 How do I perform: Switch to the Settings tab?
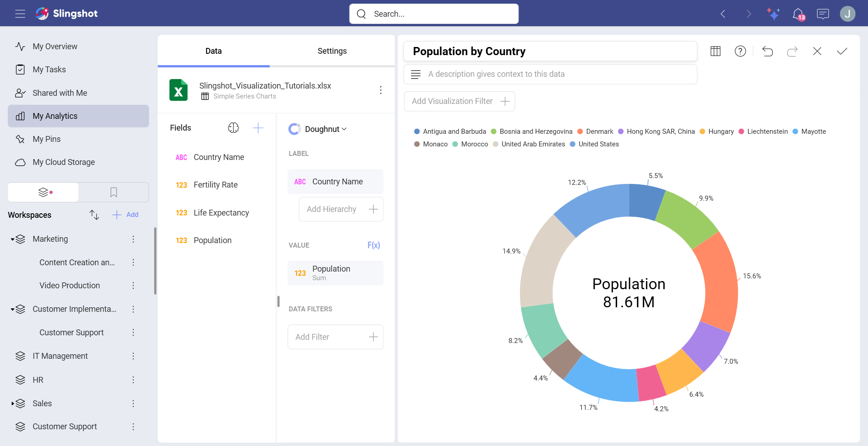(332, 51)
